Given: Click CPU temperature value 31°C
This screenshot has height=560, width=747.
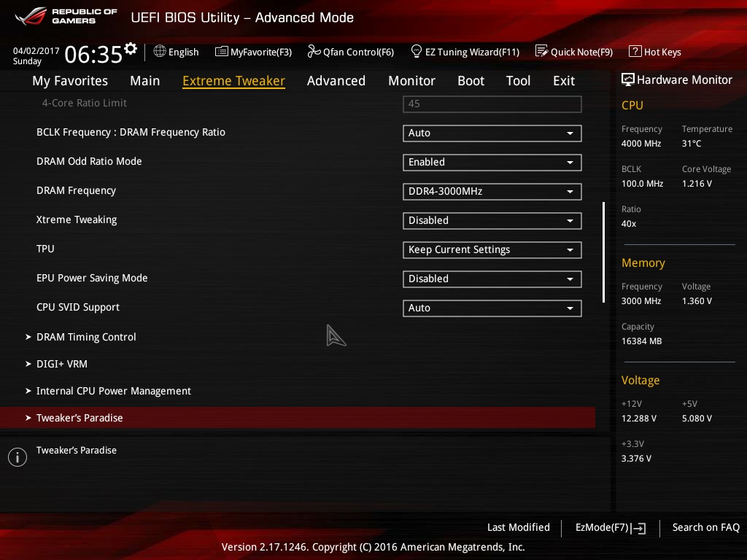Looking at the screenshot, I should tap(692, 144).
